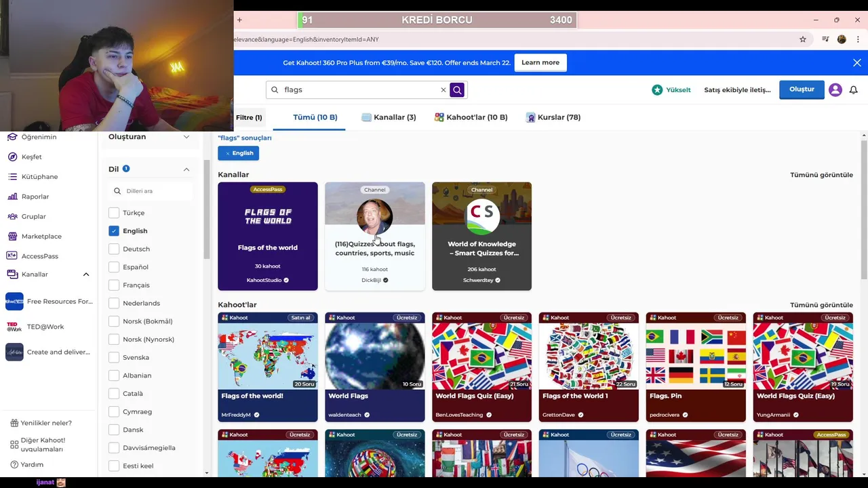868x488 pixels.
Task: Click the Learn more button
Action: click(x=540, y=62)
